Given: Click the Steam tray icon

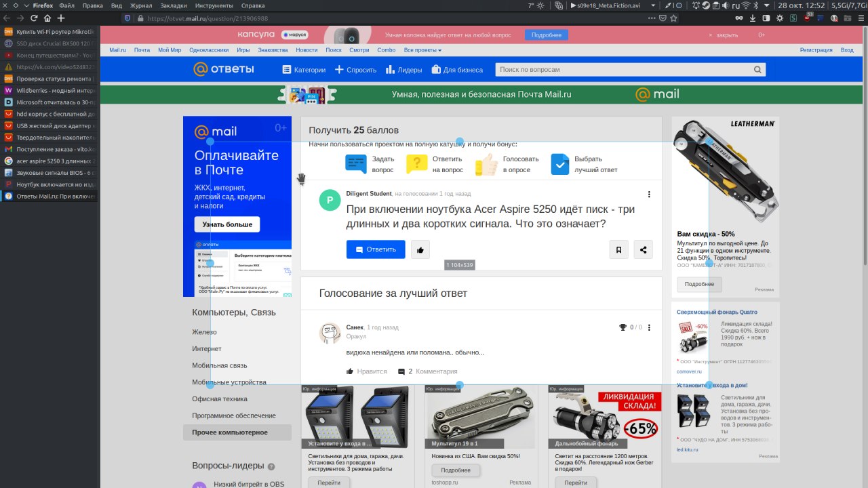Looking at the screenshot, I should (x=705, y=5).
